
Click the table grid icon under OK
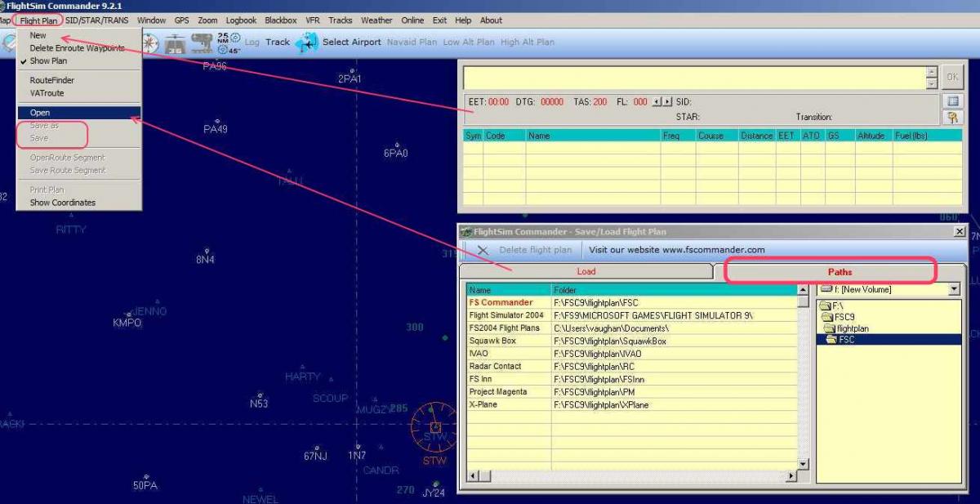pyautogui.click(x=951, y=100)
